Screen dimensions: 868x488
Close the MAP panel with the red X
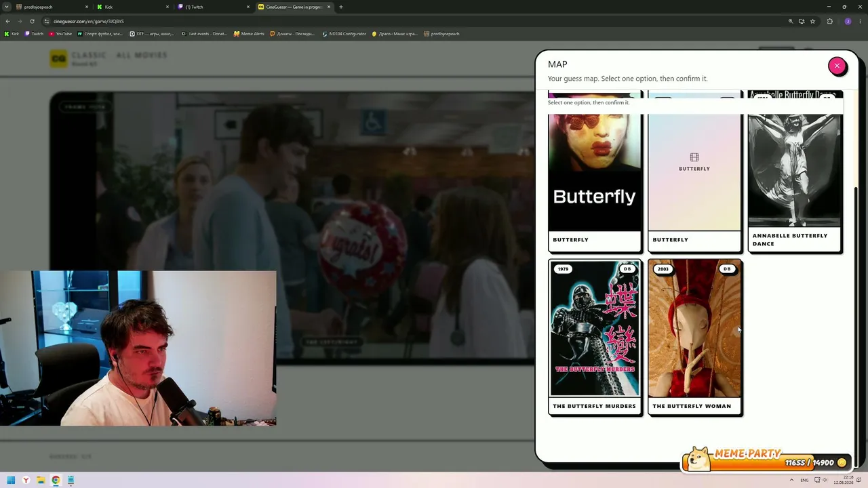(x=837, y=66)
